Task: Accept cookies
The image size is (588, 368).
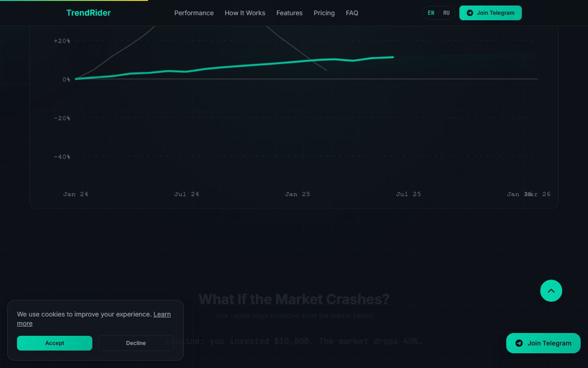Action: pyautogui.click(x=55, y=343)
